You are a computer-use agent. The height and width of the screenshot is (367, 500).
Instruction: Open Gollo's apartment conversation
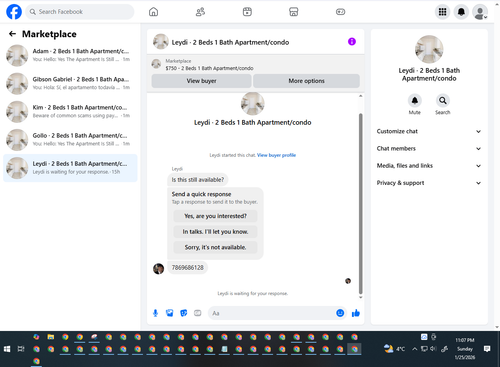(70, 140)
